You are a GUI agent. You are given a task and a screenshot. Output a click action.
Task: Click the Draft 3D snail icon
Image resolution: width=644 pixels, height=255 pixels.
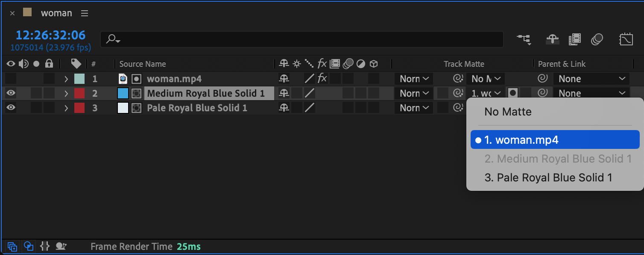[61, 246]
